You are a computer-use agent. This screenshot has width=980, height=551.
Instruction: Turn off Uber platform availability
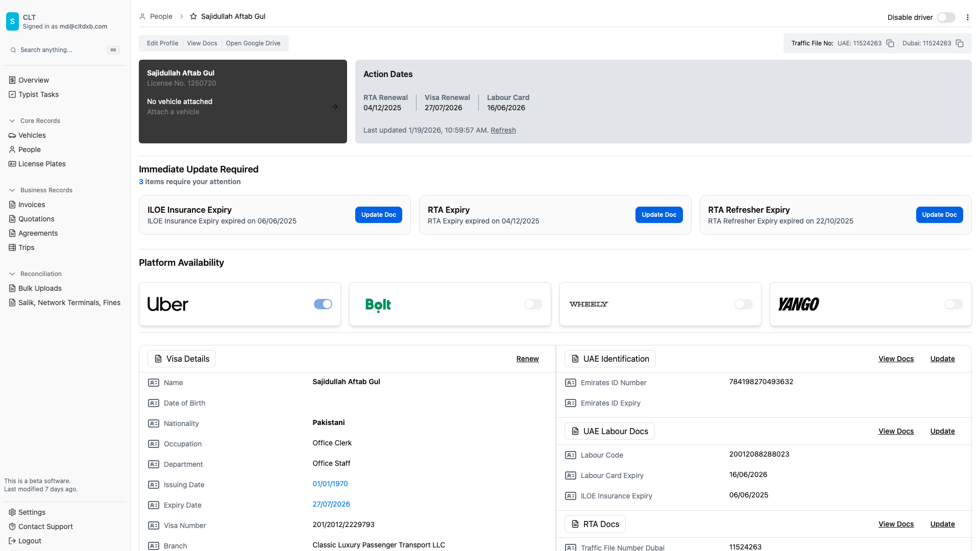click(x=323, y=304)
